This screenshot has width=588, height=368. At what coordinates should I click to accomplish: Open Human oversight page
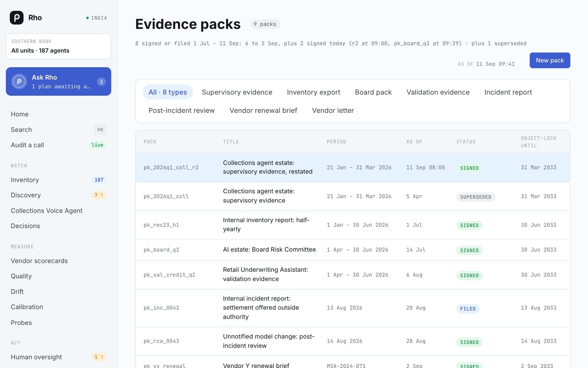(x=36, y=357)
